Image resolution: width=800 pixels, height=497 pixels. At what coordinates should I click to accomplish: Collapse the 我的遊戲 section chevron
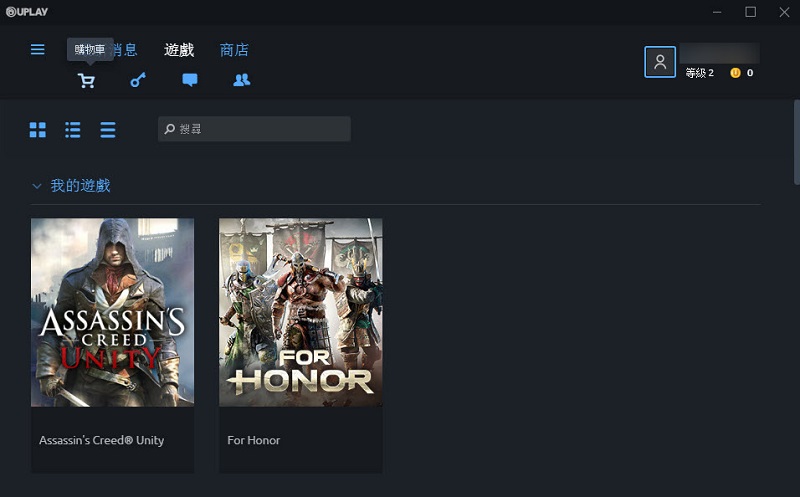coord(37,186)
